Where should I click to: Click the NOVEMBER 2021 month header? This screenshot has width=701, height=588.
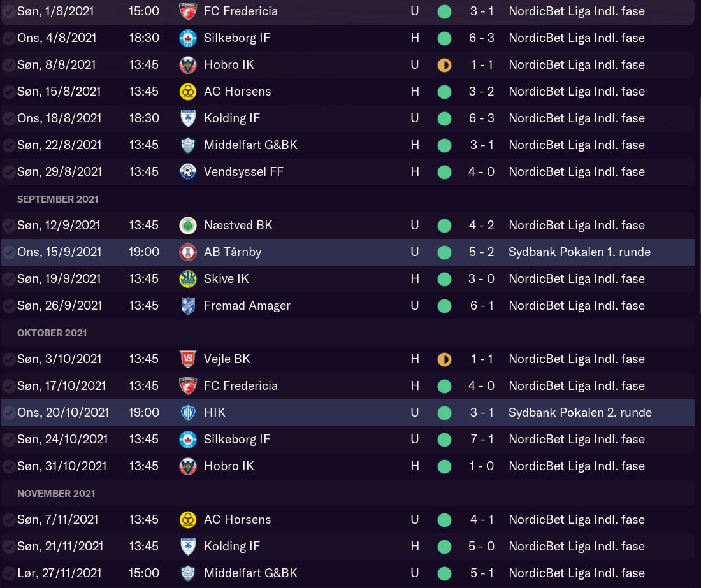point(56,494)
